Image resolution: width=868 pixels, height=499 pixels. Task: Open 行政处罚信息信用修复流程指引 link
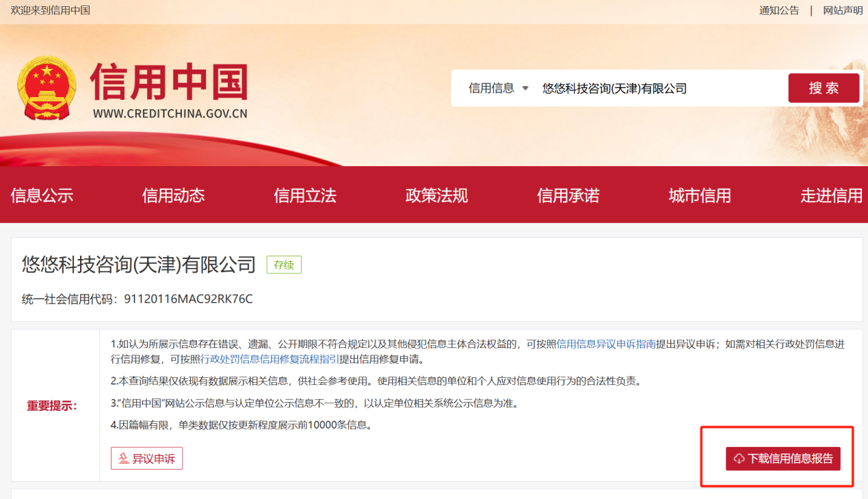(x=269, y=359)
